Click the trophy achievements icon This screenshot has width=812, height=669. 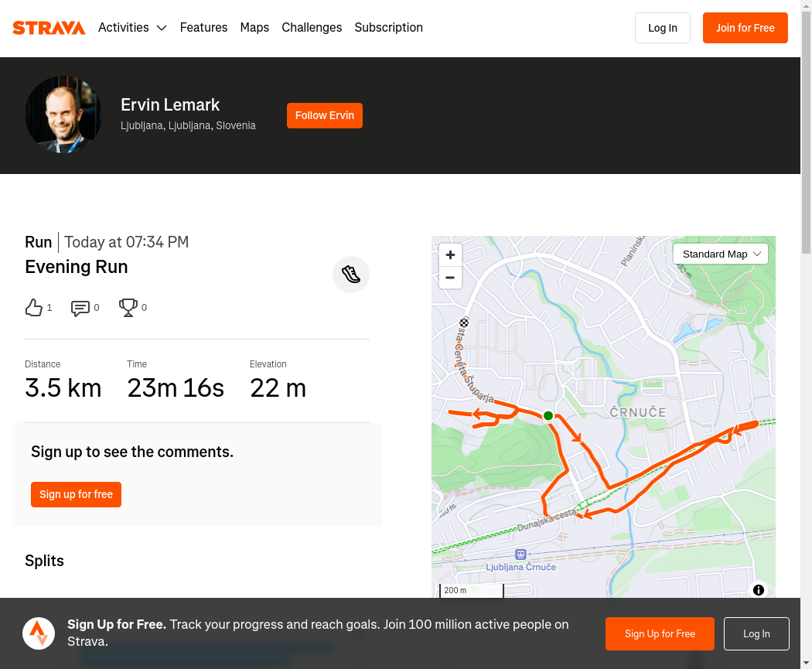tap(128, 308)
